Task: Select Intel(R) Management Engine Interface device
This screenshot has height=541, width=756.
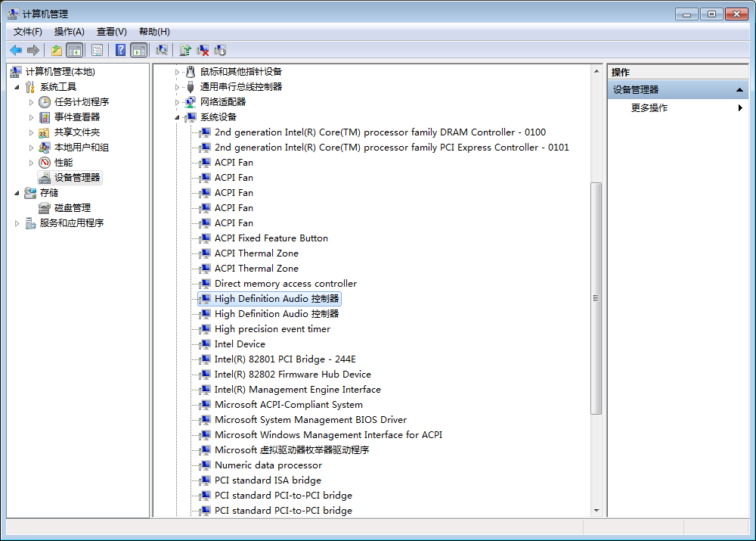Action: click(x=297, y=390)
